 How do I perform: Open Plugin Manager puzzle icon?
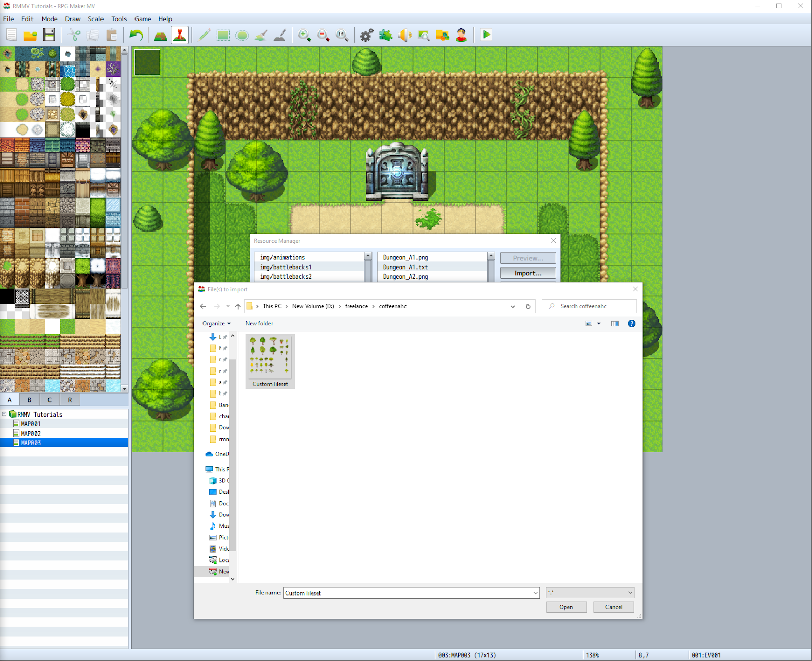click(386, 35)
